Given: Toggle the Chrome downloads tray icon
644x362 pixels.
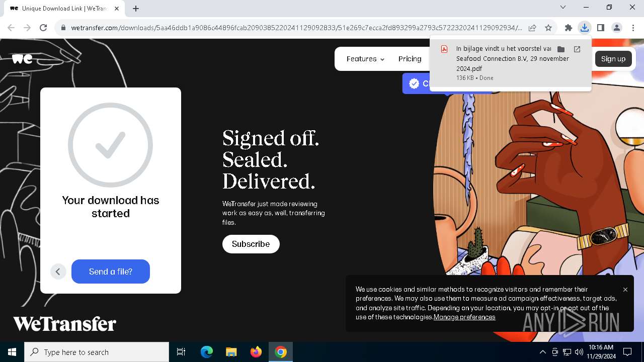Looking at the screenshot, I should pos(584,28).
